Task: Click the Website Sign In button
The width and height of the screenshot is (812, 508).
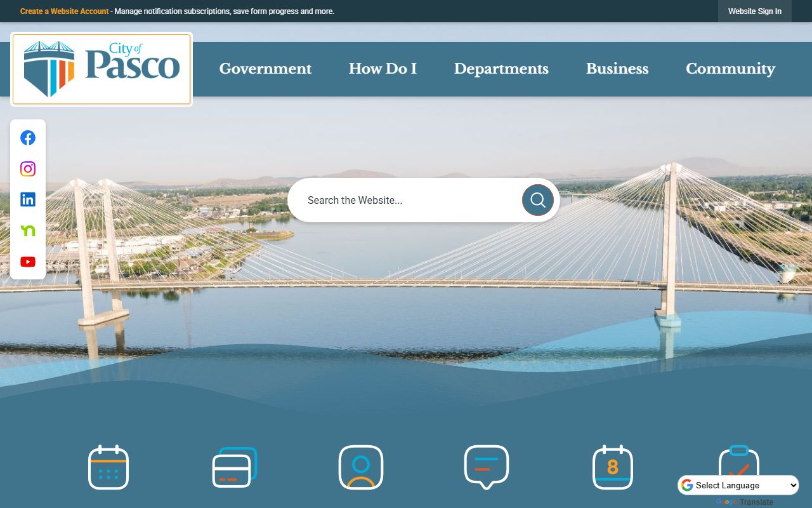Action: click(x=754, y=11)
